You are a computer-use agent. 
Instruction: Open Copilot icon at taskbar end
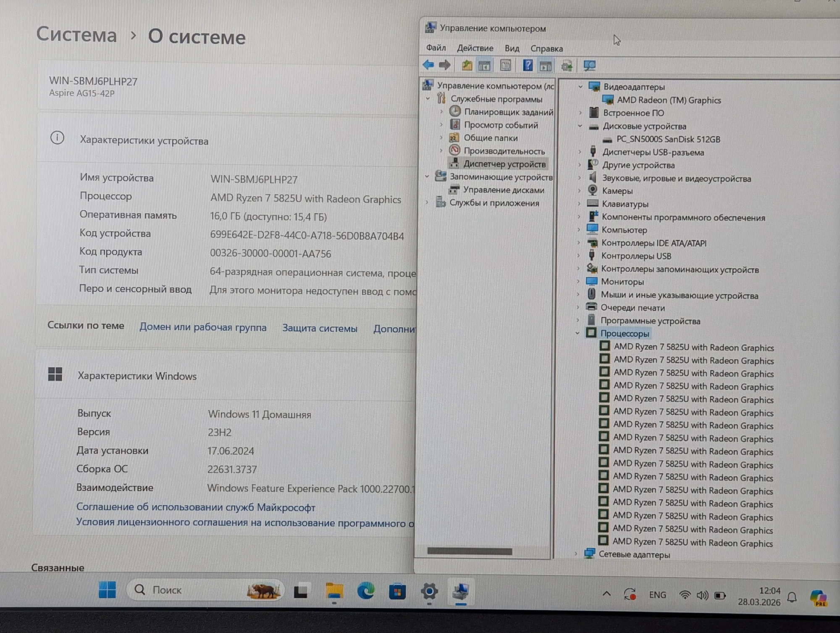click(x=819, y=598)
